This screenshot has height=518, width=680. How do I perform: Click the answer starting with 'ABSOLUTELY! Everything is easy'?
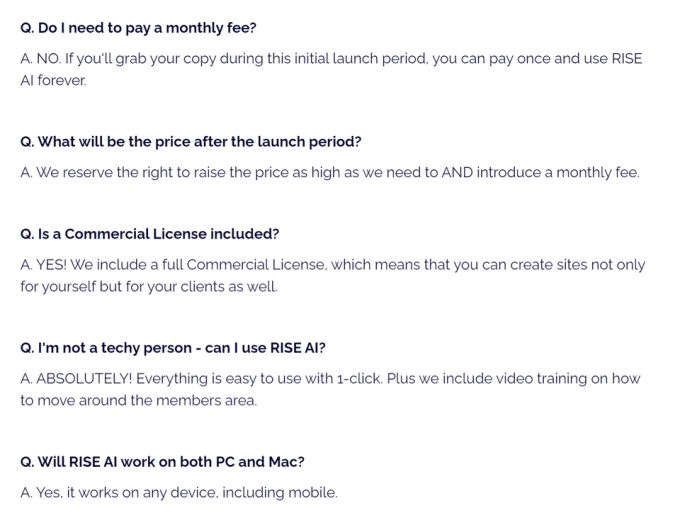330,390
